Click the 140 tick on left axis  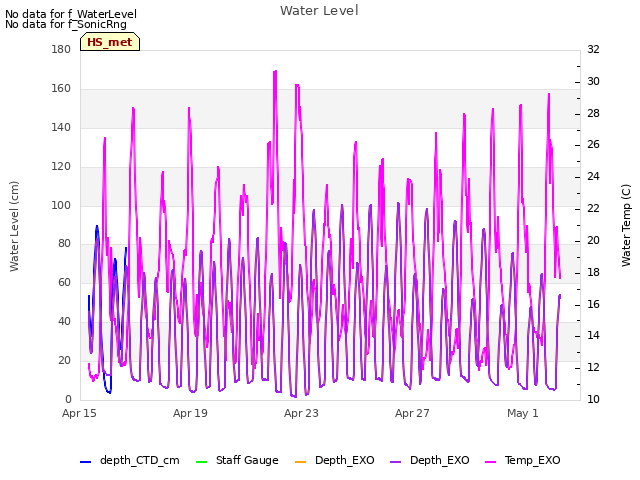pos(61,127)
